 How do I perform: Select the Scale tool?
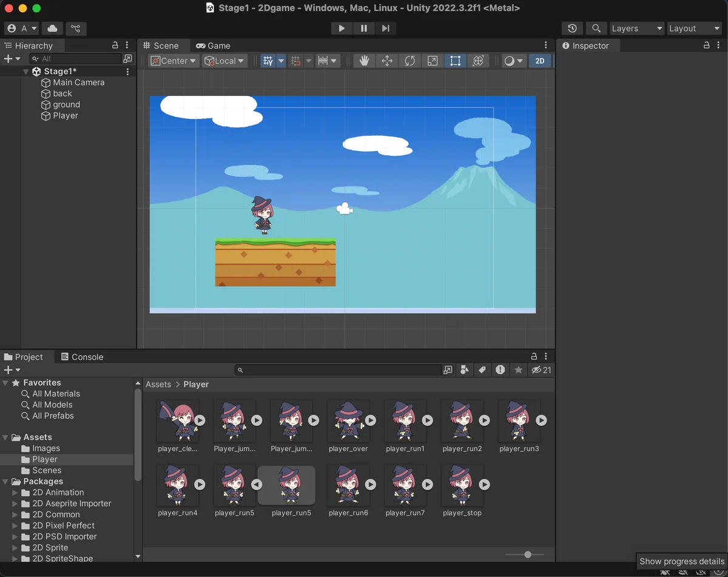tap(433, 61)
